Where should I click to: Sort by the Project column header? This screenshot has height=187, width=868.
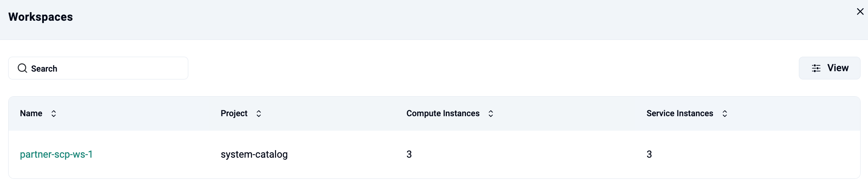[234, 113]
